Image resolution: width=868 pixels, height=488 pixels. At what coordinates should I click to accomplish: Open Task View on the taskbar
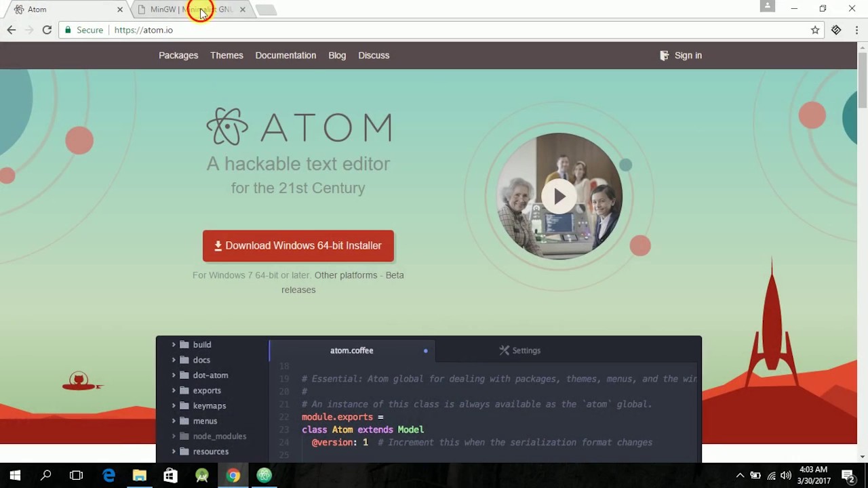tap(77, 476)
